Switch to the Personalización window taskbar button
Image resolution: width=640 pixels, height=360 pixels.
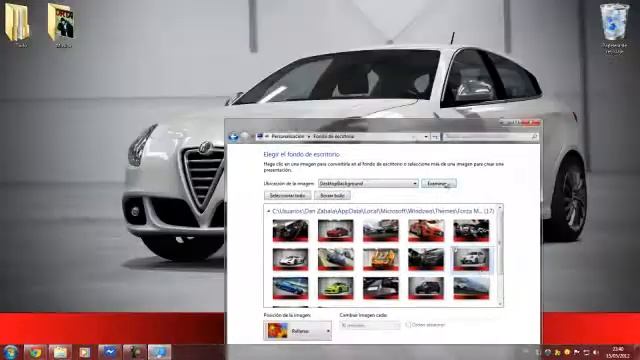(x=159, y=352)
